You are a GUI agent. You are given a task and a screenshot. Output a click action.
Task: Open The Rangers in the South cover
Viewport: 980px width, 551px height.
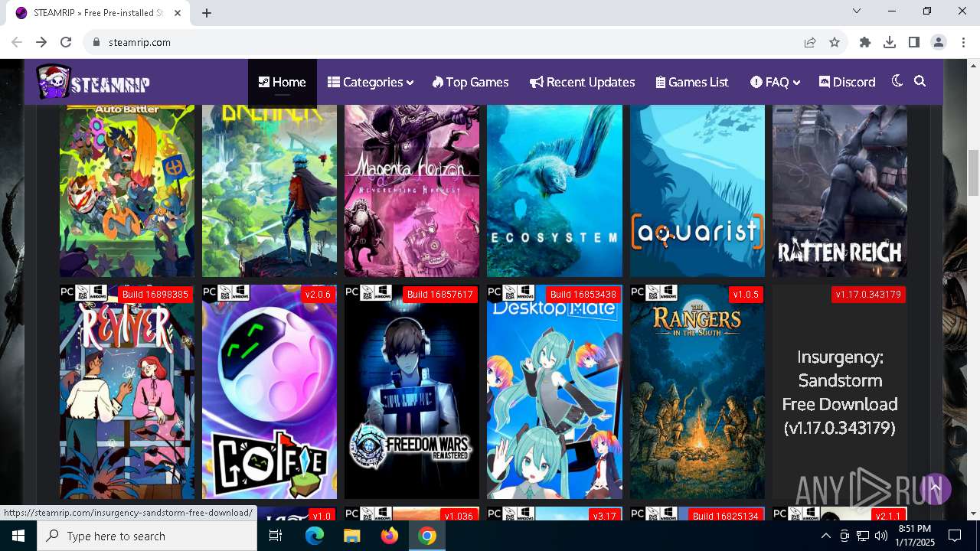697,392
